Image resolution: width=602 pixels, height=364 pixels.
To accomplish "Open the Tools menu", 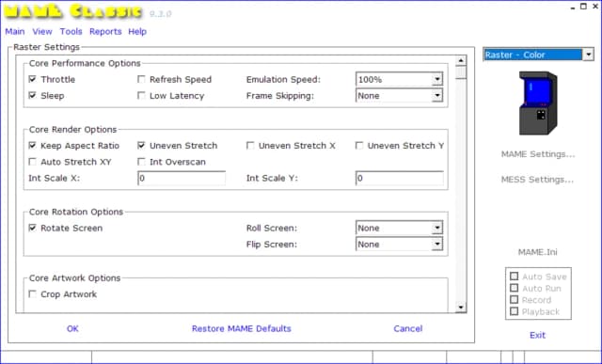I will [71, 31].
